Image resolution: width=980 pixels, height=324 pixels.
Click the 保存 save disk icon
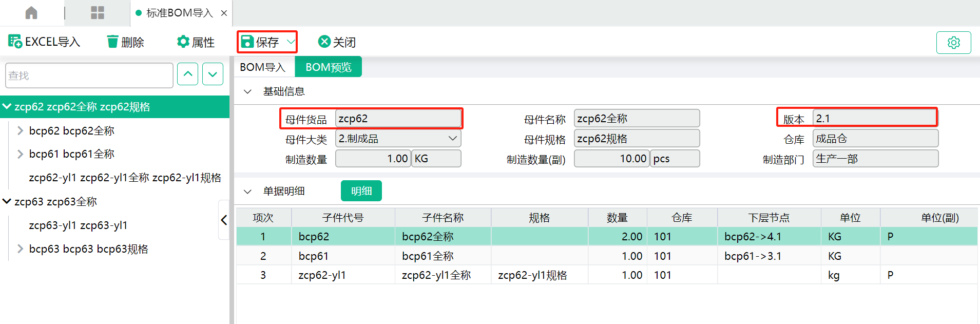click(247, 42)
